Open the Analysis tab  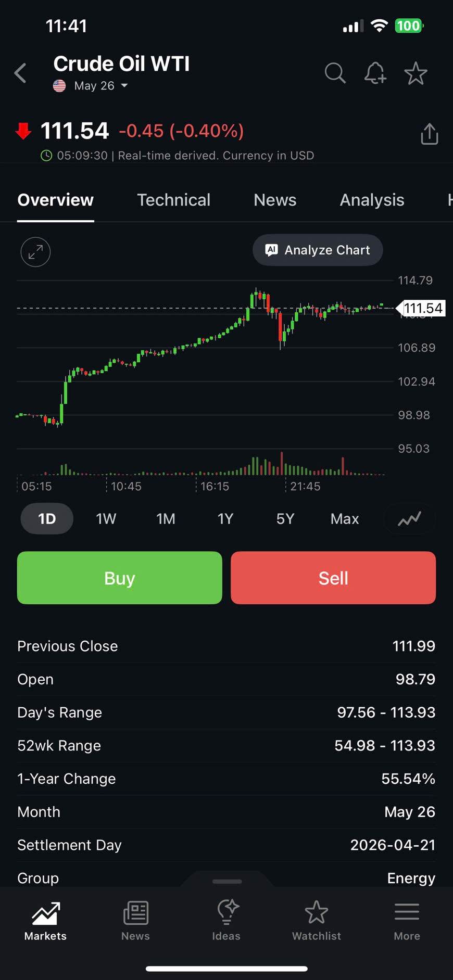pos(372,200)
